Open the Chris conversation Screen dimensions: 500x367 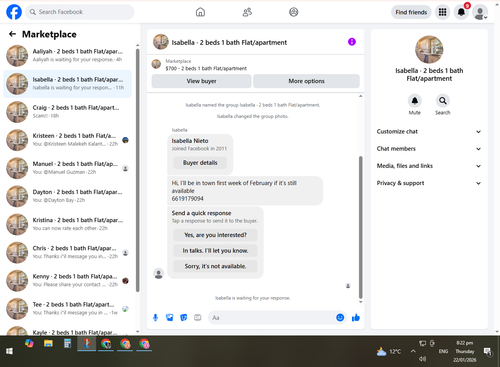point(67,252)
